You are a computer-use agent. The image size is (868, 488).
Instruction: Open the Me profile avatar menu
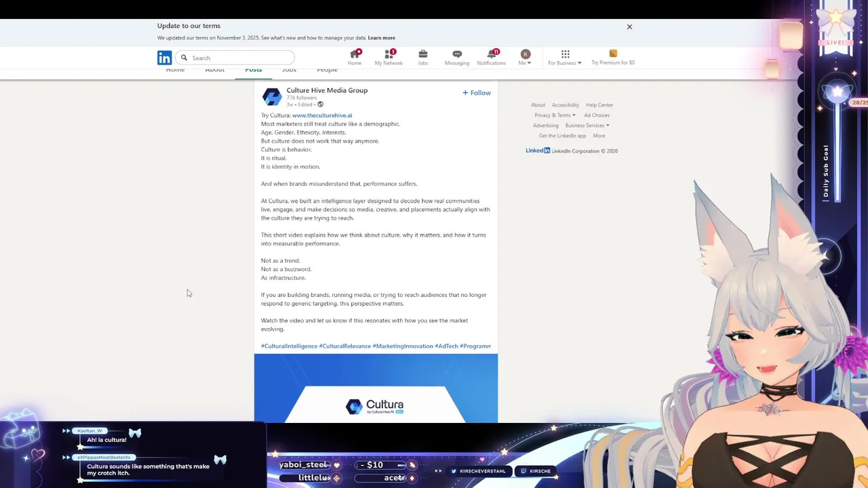click(525, 58)
